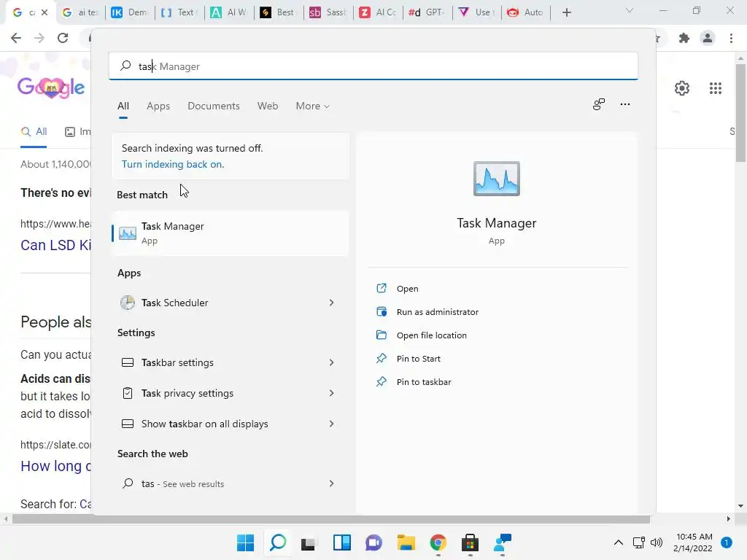Switch to the GPT Chrome tab
747x560 pixels.
pyautogui.click(x=427, y=12)
